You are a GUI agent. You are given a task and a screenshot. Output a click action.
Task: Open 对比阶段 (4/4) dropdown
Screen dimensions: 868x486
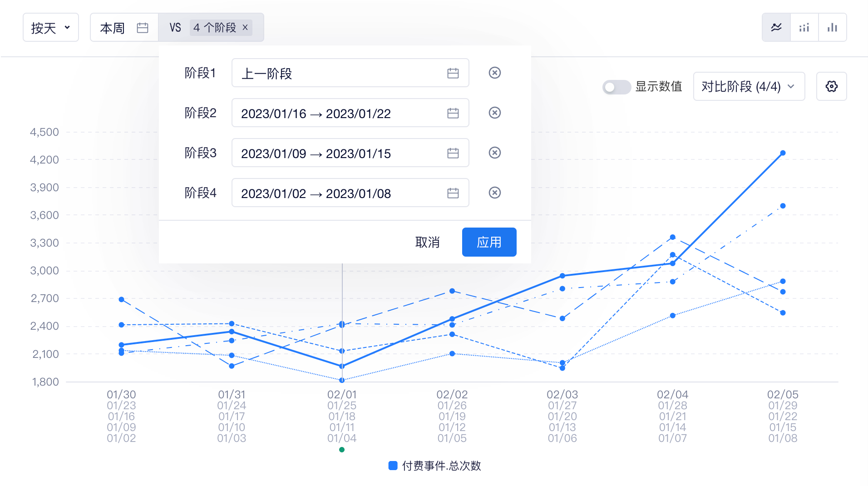tap(749, 86)
